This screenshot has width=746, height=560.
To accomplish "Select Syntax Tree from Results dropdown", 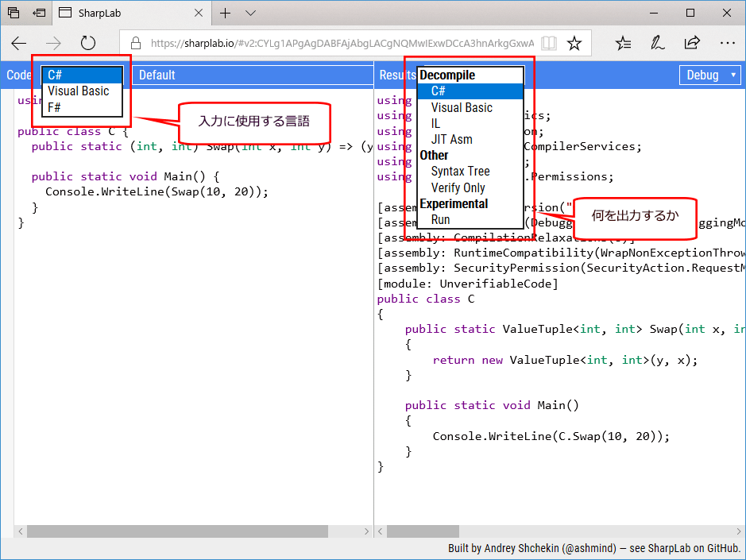I will [460, 171].
